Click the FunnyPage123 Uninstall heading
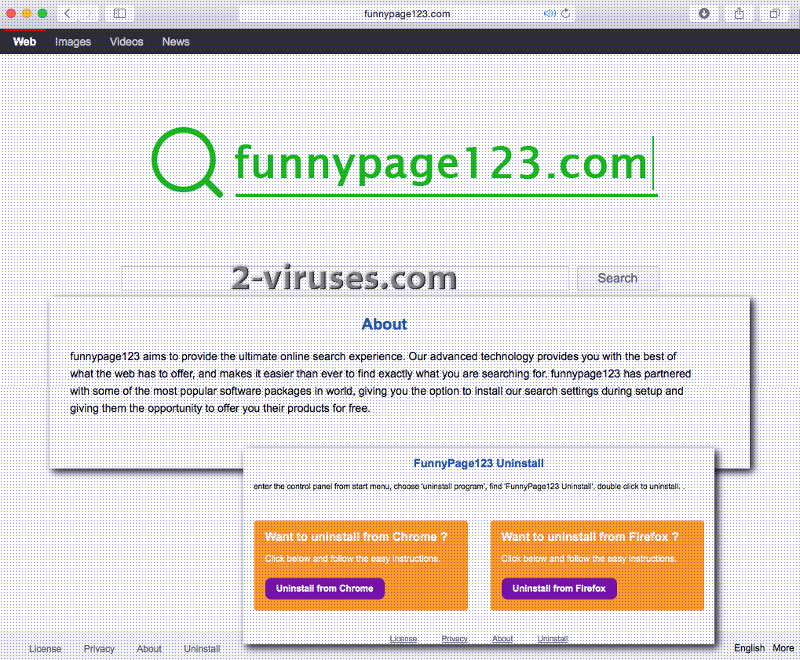Image resolution: width=800 pixels, height=660 pixels. 479,463
